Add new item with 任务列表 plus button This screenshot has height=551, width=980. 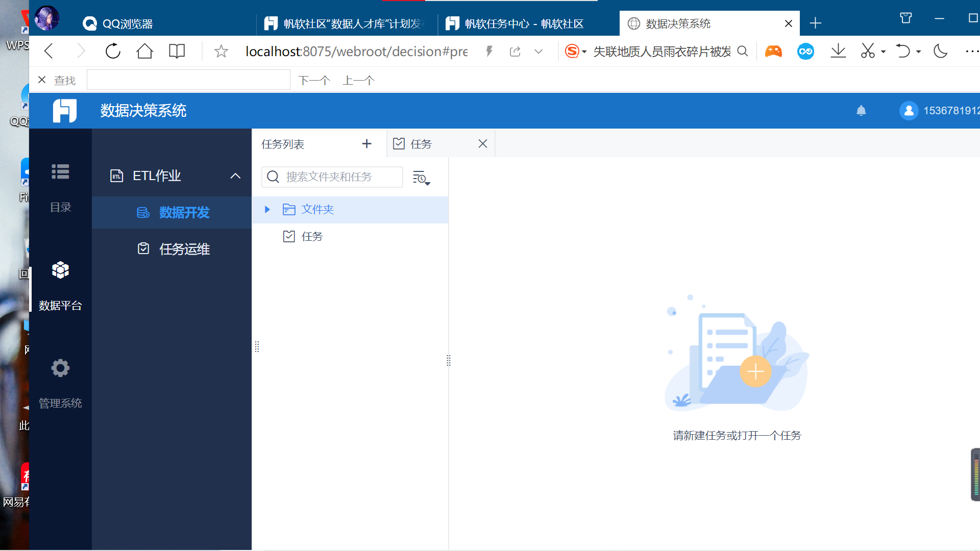tap(366, 144)
